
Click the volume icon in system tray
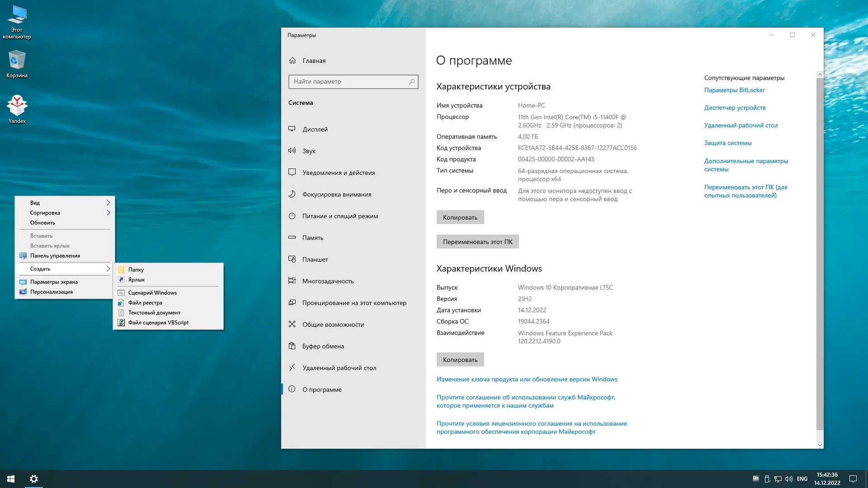(x=789, y=479)
